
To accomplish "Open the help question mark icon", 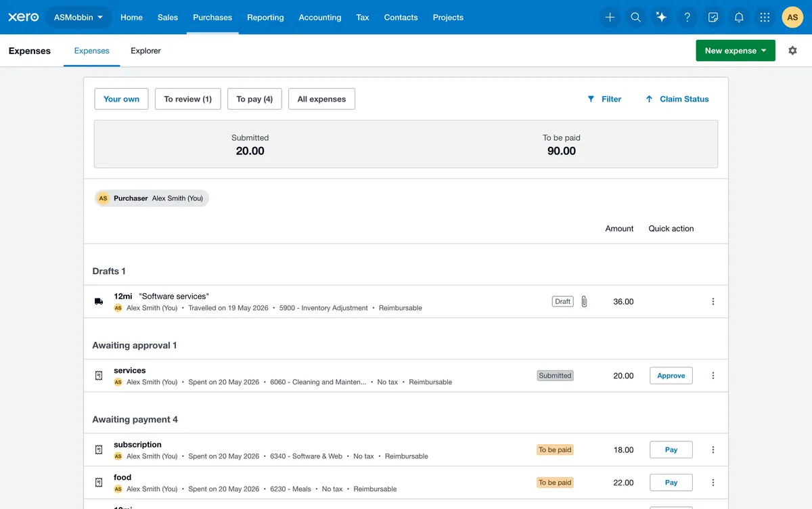I will click(687, 18).
